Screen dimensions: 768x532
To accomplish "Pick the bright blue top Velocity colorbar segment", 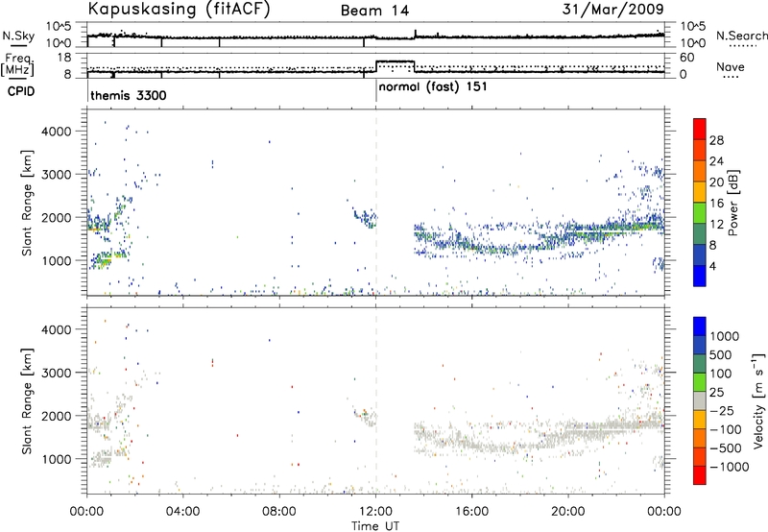I will click(x=700, y=326).
